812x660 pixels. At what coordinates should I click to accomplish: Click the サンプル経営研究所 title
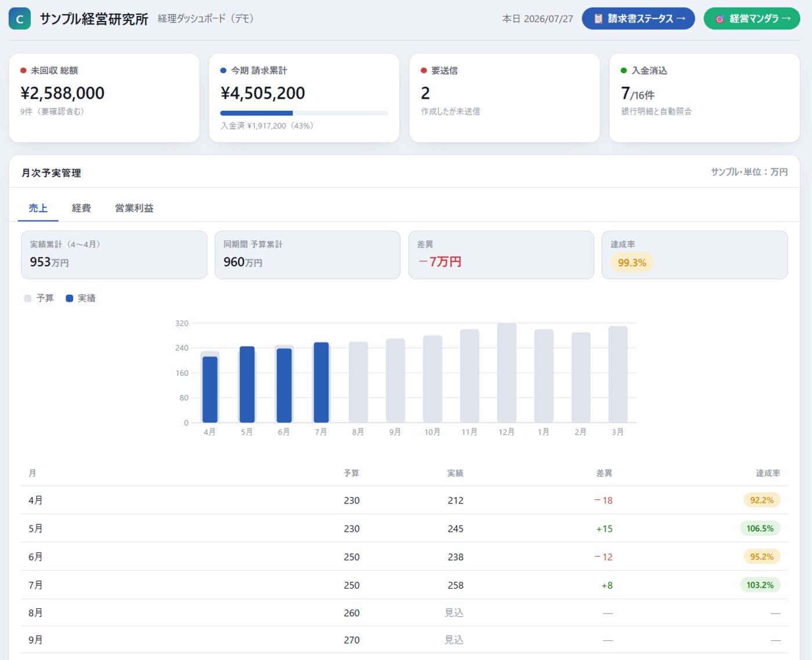[94, 19]
